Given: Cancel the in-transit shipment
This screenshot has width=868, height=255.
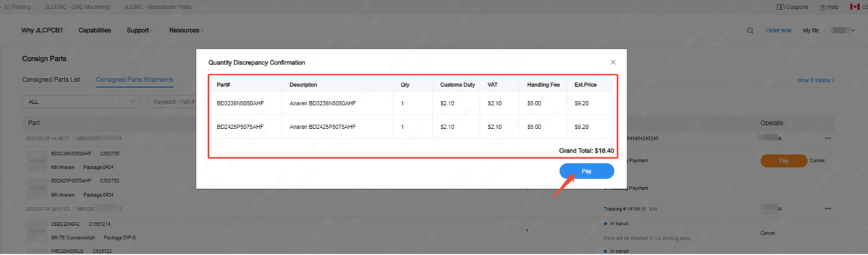Looking at the screenshot, I should tap(768, 233).
